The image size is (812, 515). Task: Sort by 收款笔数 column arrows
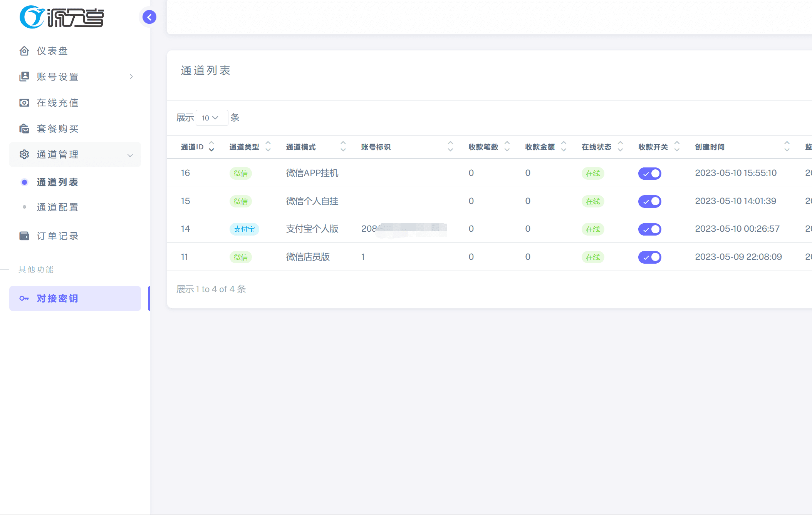tap(507, 146)
